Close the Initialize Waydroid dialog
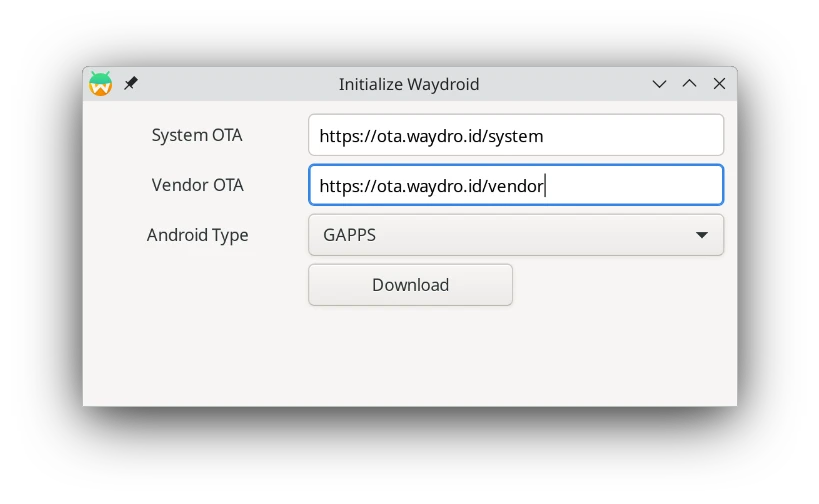This screenshot has height=504, width=819. 719,84
